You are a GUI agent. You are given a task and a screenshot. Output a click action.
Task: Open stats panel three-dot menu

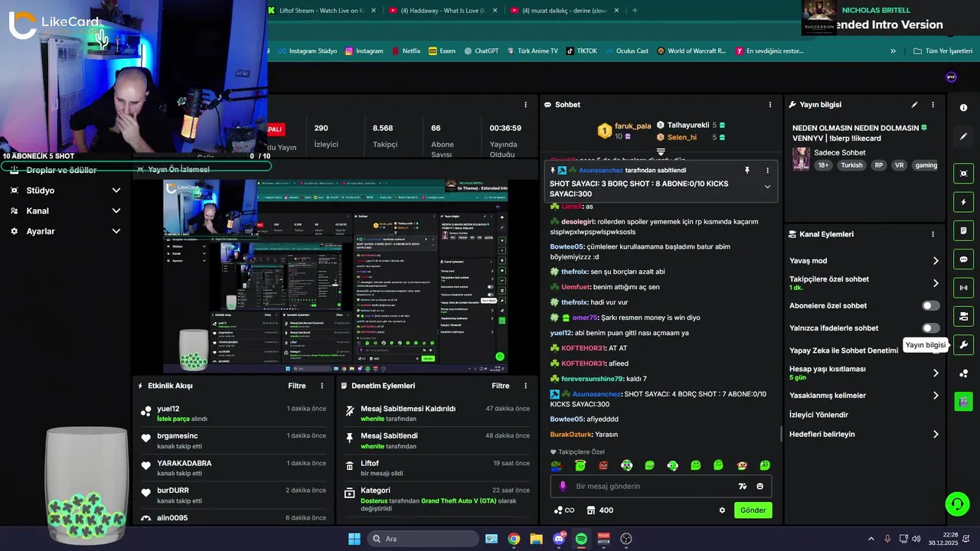tap(525, 105)
